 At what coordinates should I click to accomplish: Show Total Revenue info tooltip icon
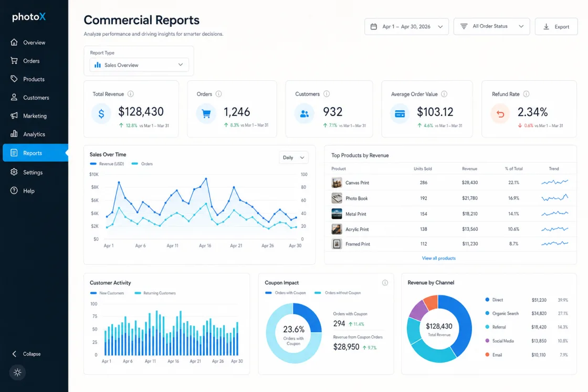click(131, 94)
